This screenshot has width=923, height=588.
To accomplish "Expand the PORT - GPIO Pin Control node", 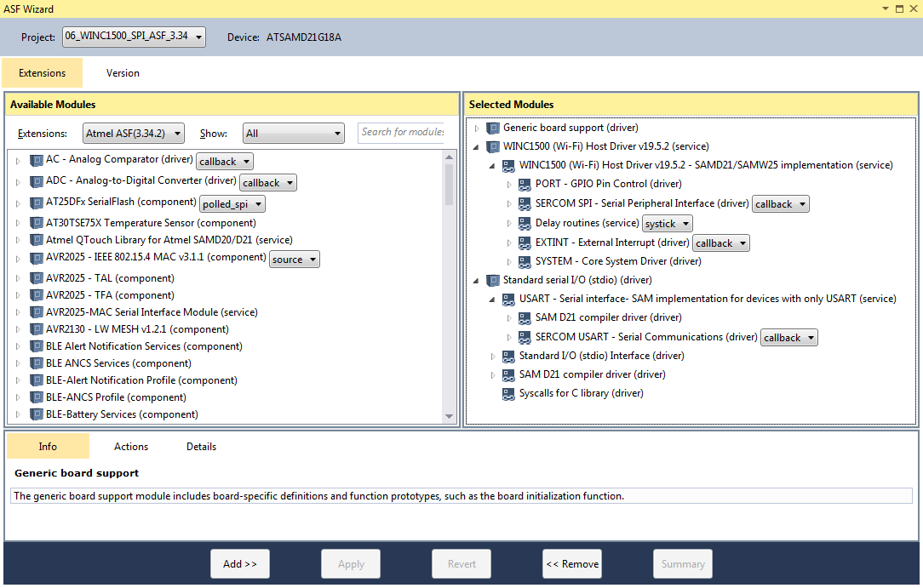I will [x=509, y=185].
